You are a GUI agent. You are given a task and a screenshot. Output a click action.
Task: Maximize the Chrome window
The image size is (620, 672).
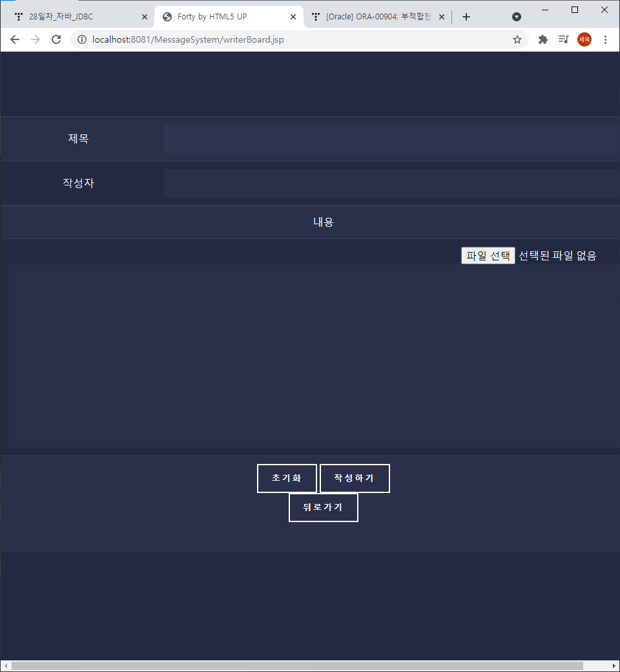point(575,10)
